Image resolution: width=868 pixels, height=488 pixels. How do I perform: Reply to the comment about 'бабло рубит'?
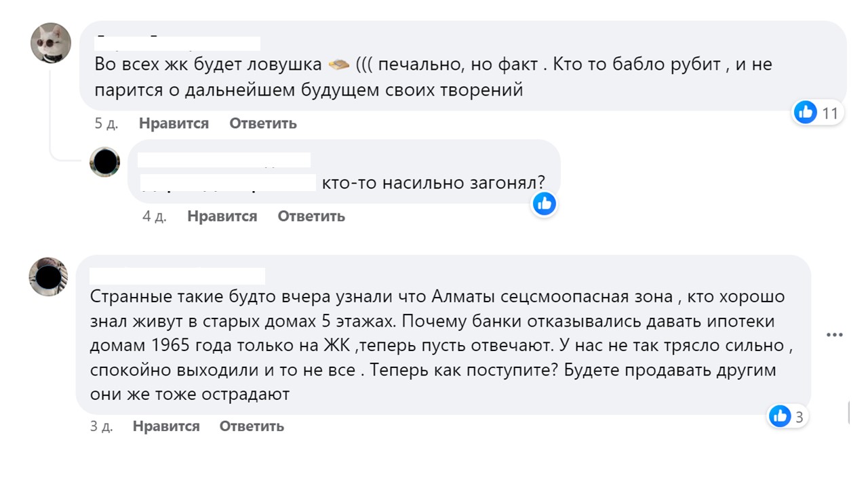[262, 123]
